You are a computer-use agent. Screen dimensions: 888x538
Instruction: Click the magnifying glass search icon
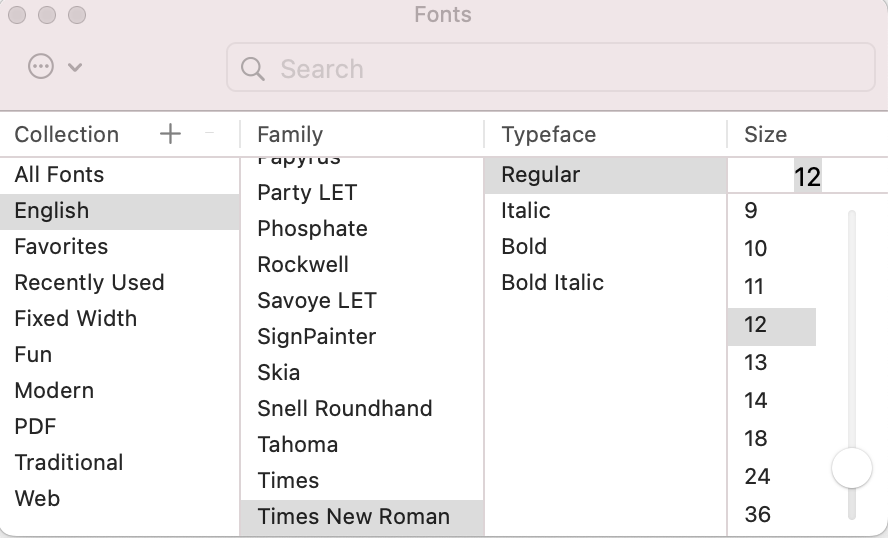pos(253,69)
